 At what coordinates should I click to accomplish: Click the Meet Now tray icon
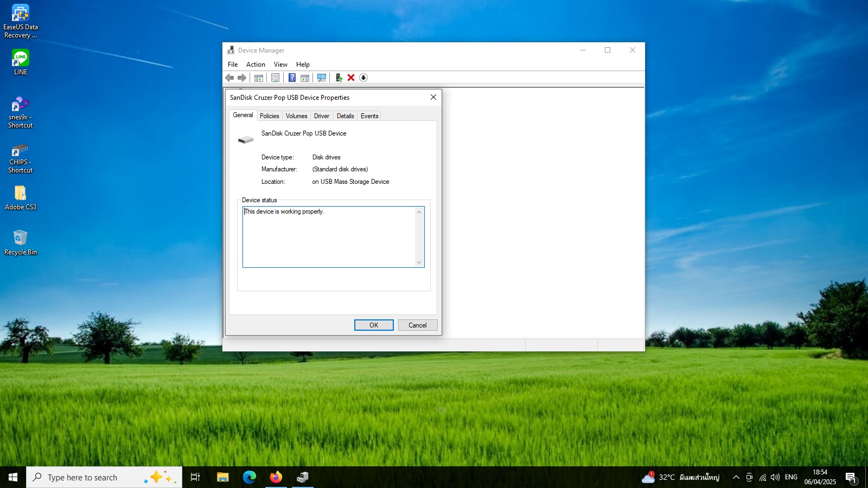coord(749,477)
